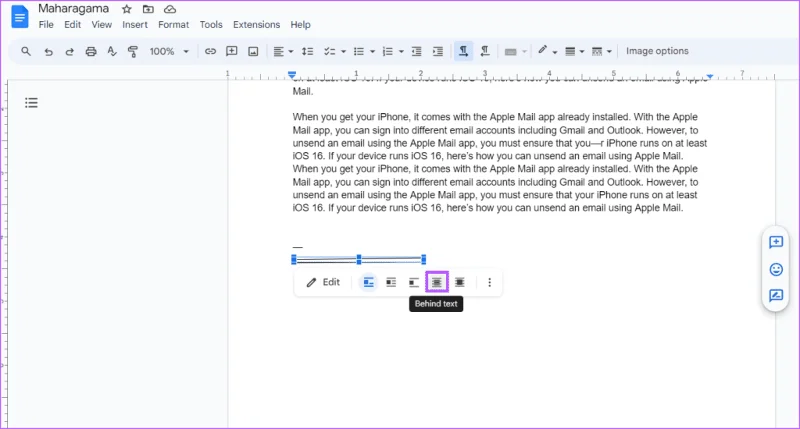Open the Tools menu
Screen dimensions: 800x429
point(211,24)
